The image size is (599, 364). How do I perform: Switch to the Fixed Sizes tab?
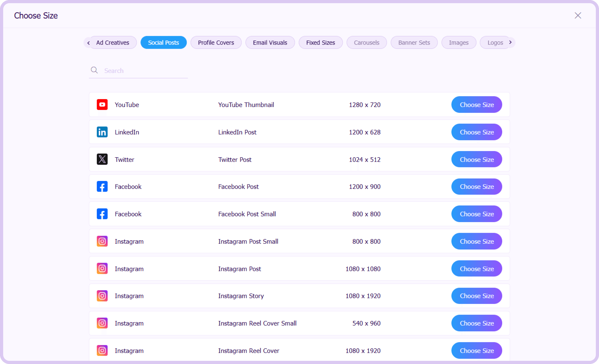coord(321,42)
